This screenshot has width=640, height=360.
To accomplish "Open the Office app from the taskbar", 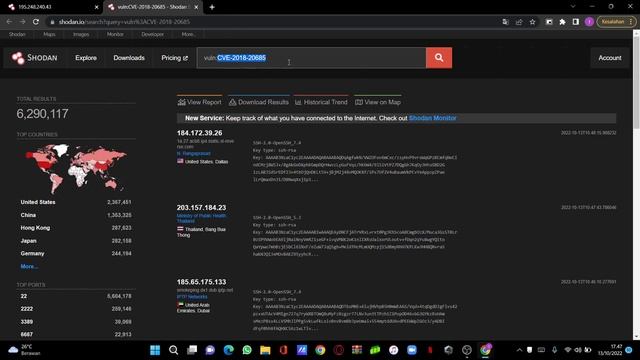I will click(x=283, y=350).
